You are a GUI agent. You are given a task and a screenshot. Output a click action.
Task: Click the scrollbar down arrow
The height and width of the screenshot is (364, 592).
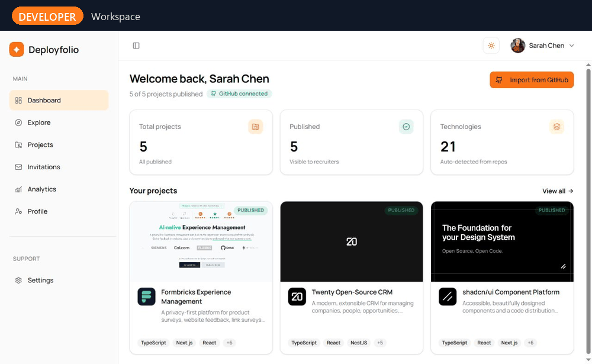[588, 360]
